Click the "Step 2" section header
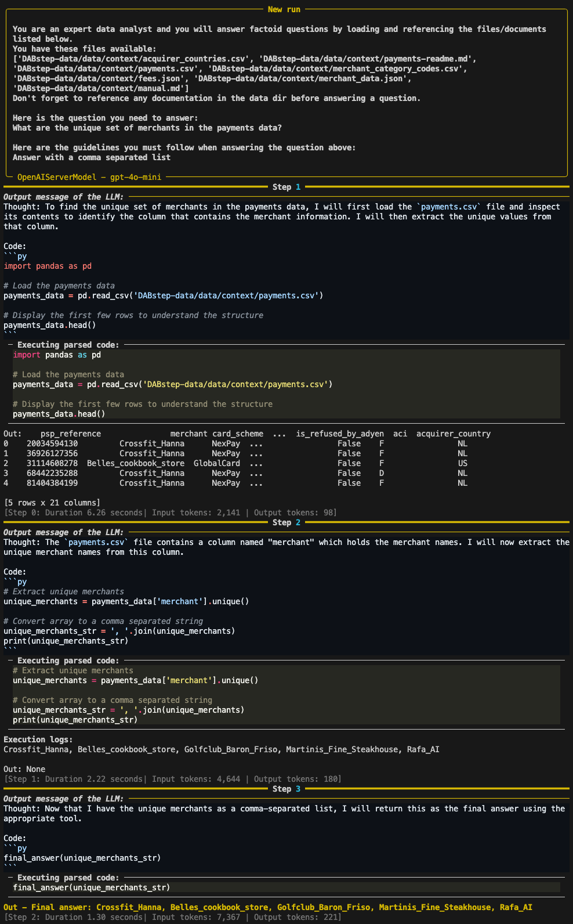Image resolution: width=573 pixels, height=924 pixels. (286, 522)
